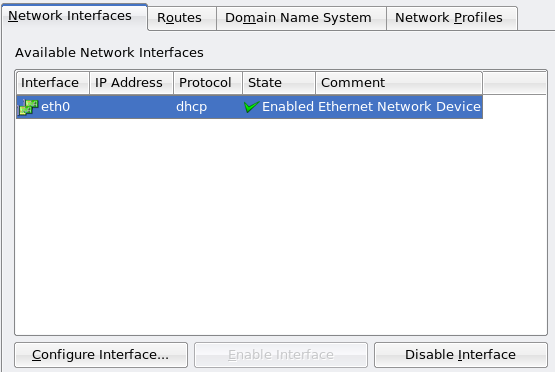
Task: Click the greyed-out Enable Interface button
Action: click(x=281, y=355)
